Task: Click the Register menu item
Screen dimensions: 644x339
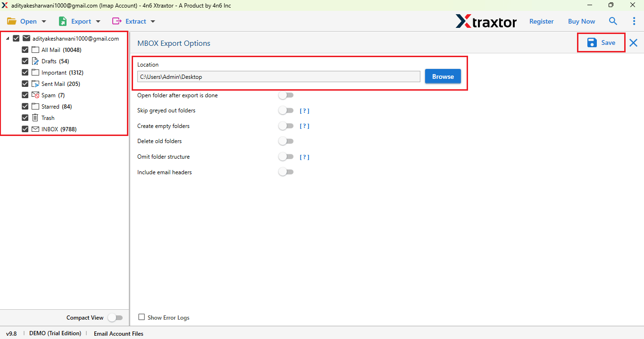Action: [x=541, y=21]
